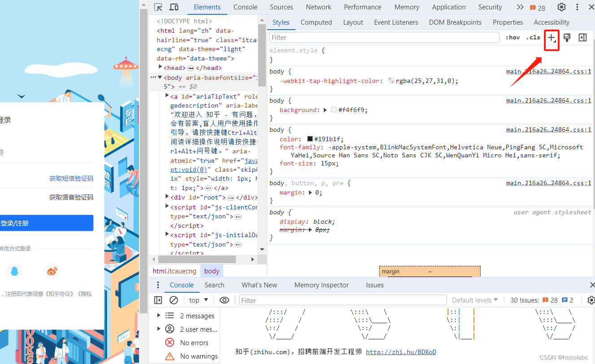
Task: Open the Network tab
Action: click(319, 7)
